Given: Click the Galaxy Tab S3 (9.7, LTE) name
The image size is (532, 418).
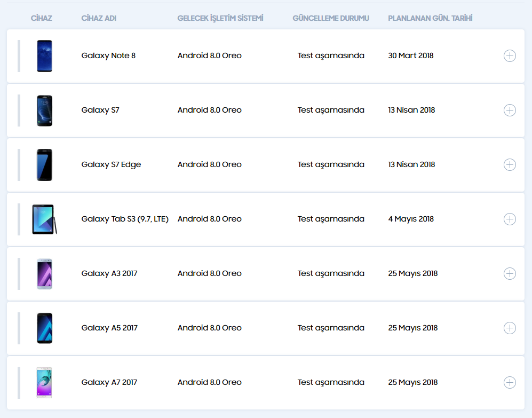Looking at the screenshot, I should [x=125, y=219].
